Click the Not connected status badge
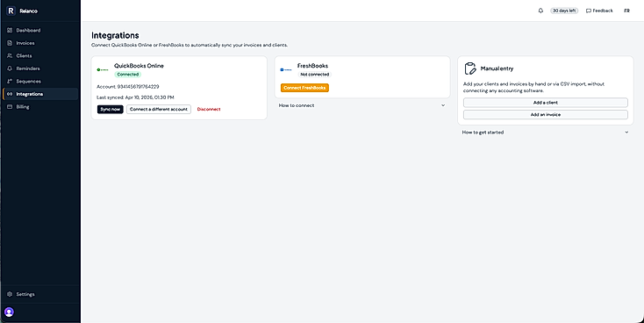This screenshot has height=323, width=644. click(315, 75)
